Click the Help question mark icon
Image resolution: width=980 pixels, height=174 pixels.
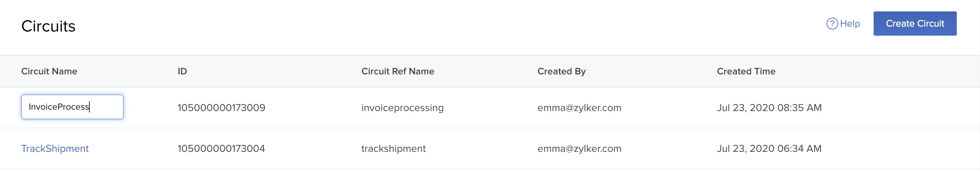(x=832, y=24)
